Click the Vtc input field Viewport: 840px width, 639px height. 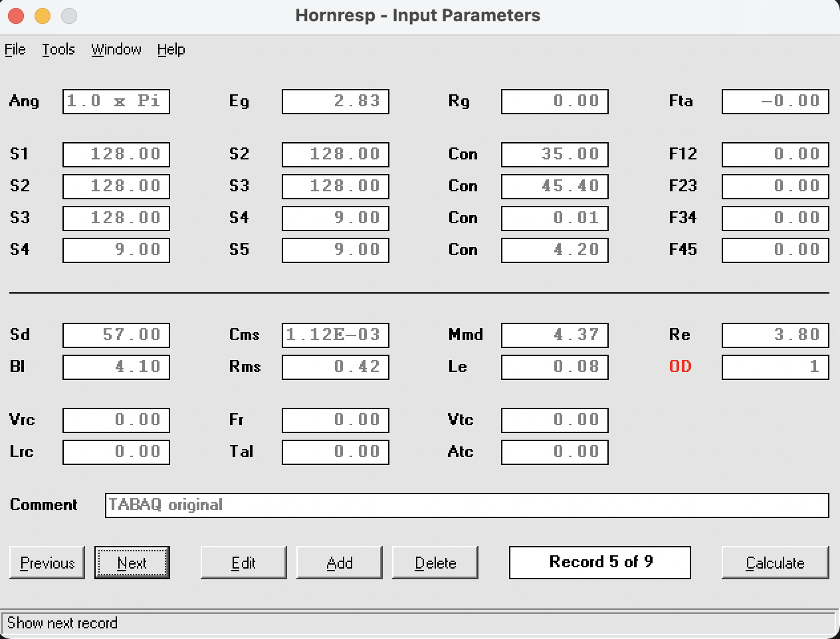555,420
